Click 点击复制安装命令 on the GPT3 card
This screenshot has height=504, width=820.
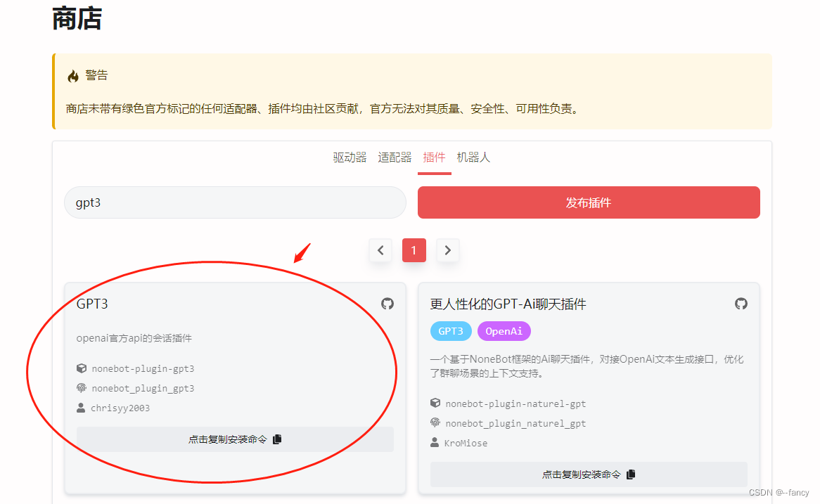tap(229, 439)
